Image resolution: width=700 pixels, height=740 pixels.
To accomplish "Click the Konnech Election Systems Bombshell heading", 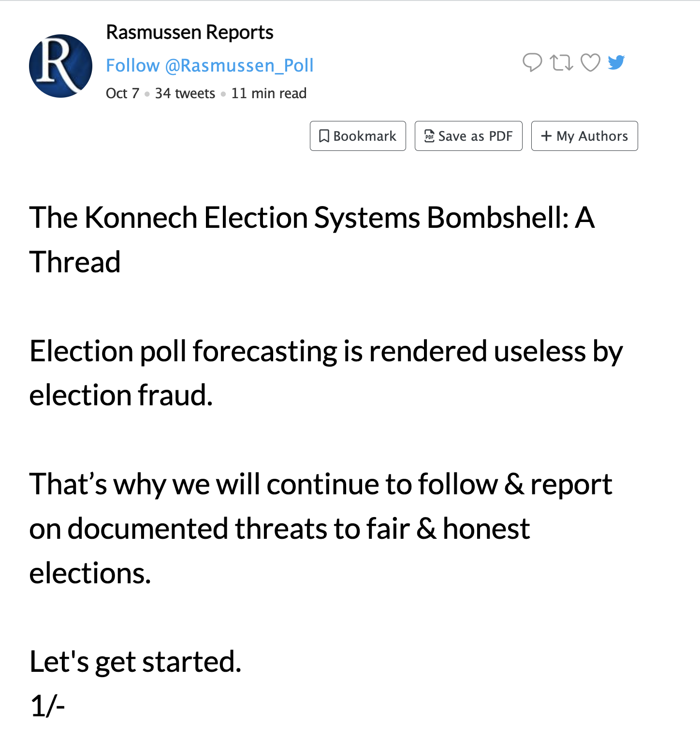I will tap(312, 239).
